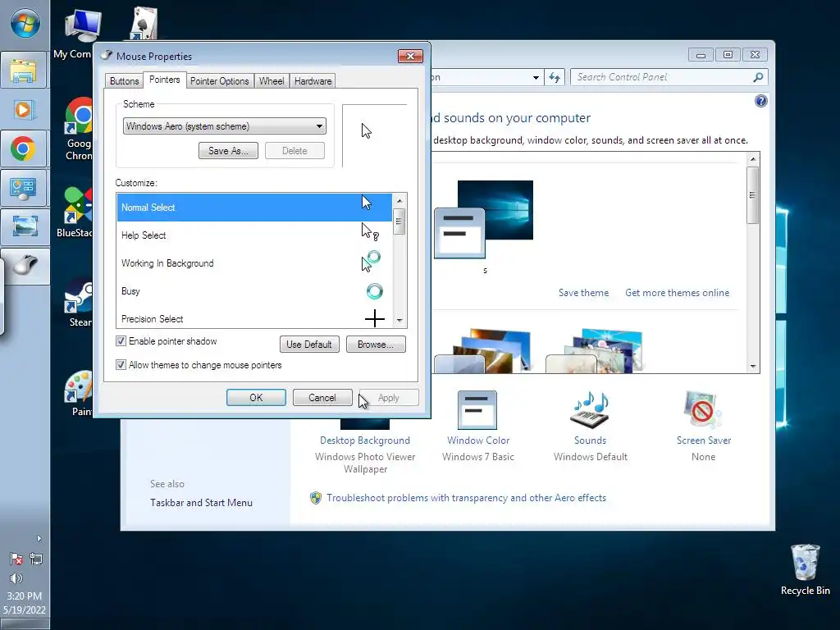
Task: Open Sounds settings icon
Action: [x=590, y=410]
